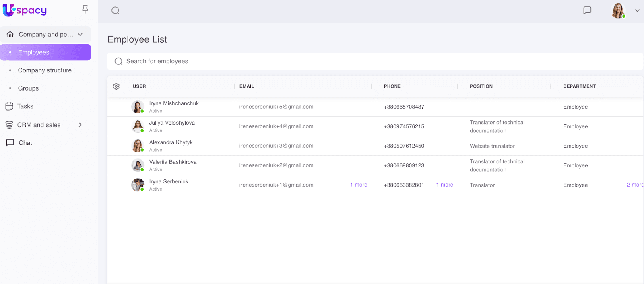Open Company structure page
Image resolution: width=644 pixels, height=284 pixels.
coord(45,70)
